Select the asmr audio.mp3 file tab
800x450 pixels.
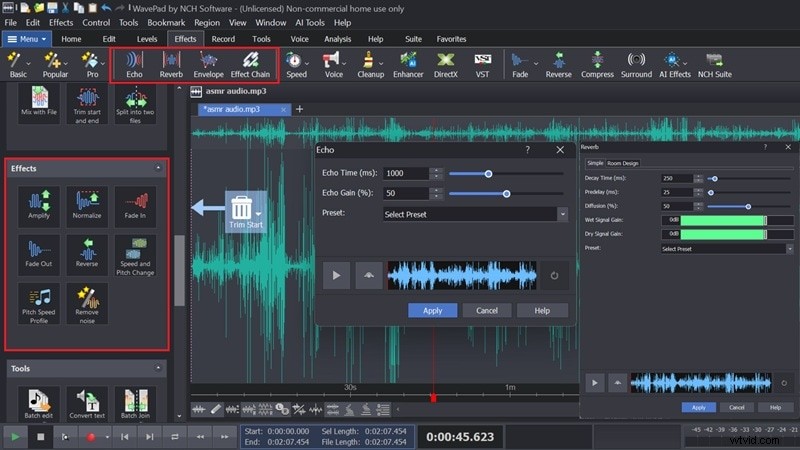(244, 109)
